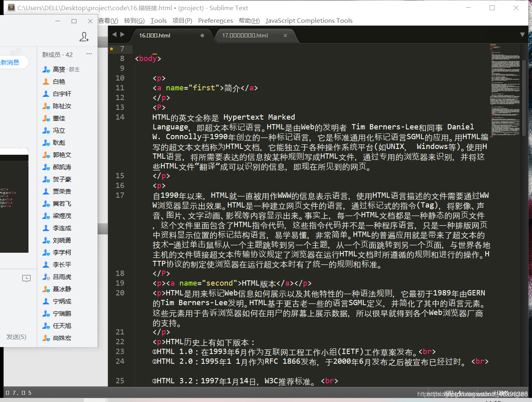Minimize the chat window

58,21
